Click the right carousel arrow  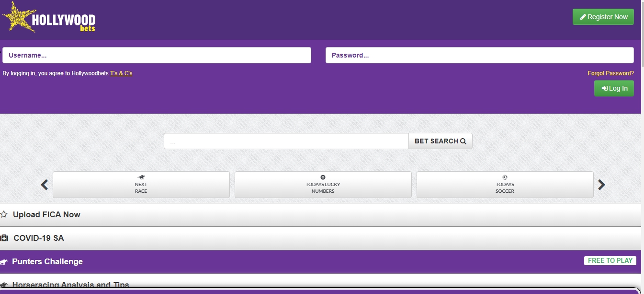(602, 185)
